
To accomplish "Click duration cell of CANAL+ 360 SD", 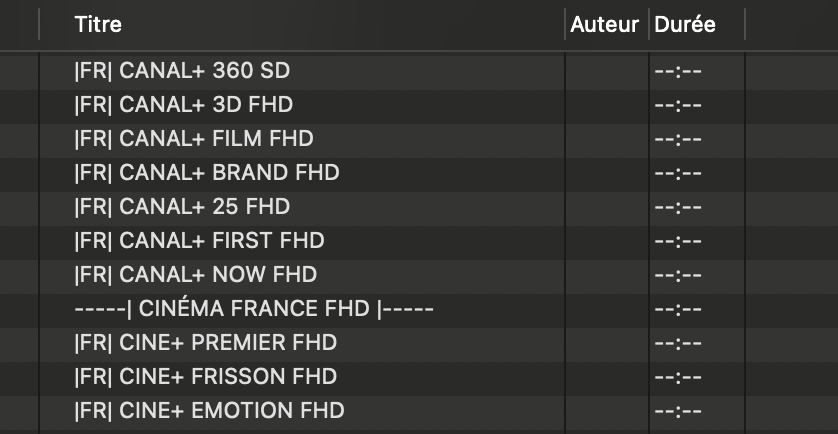I will click(x=697, y=71).
